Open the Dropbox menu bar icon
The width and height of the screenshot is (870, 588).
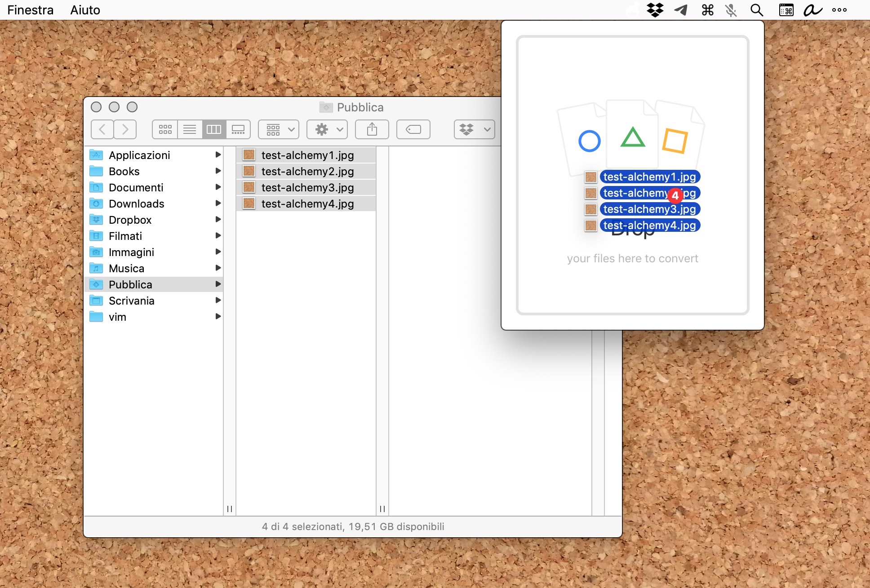[x=655, y=10]
